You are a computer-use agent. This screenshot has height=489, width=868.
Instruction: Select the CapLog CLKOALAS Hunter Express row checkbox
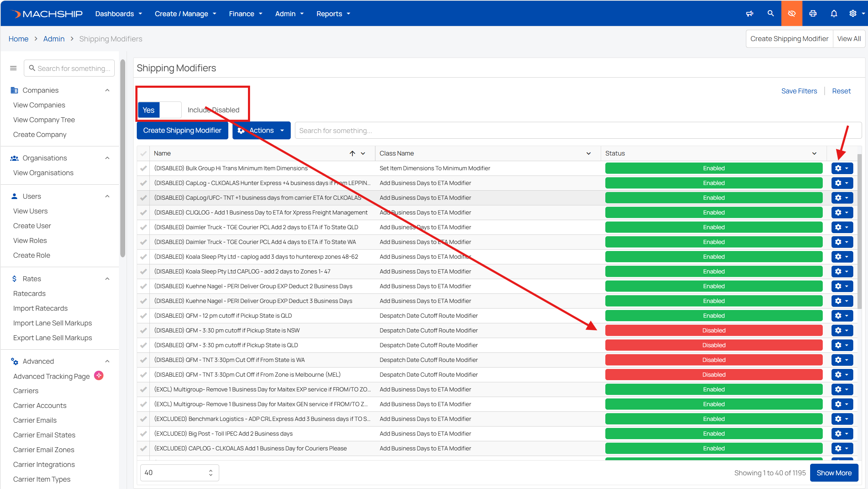click(143, 183)
